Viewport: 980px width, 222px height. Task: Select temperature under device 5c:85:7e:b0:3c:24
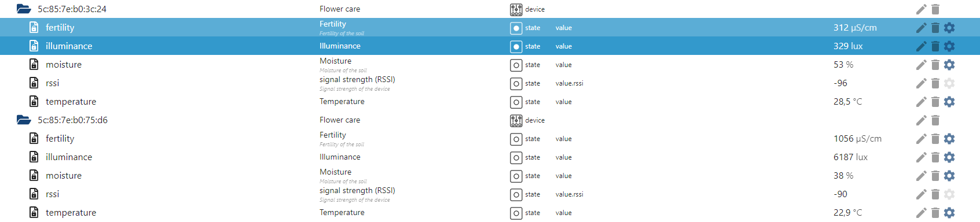[490, 102]
